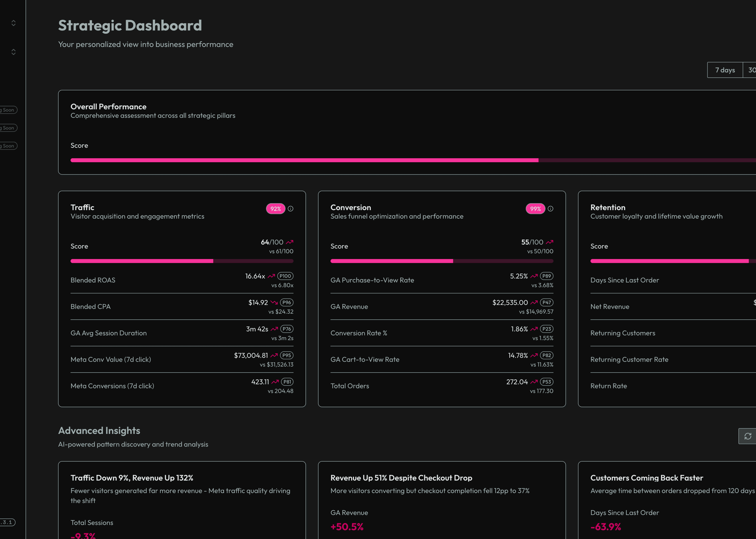Open the info tooltip on the Conversion card

click(551, 209)
